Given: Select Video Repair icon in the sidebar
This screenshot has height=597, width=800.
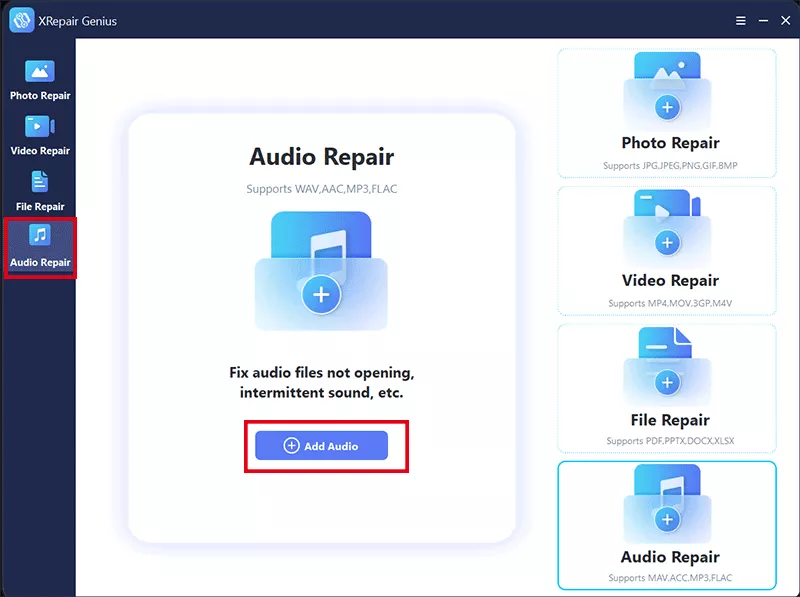Looking at the screenshot, I should (40, 127).
